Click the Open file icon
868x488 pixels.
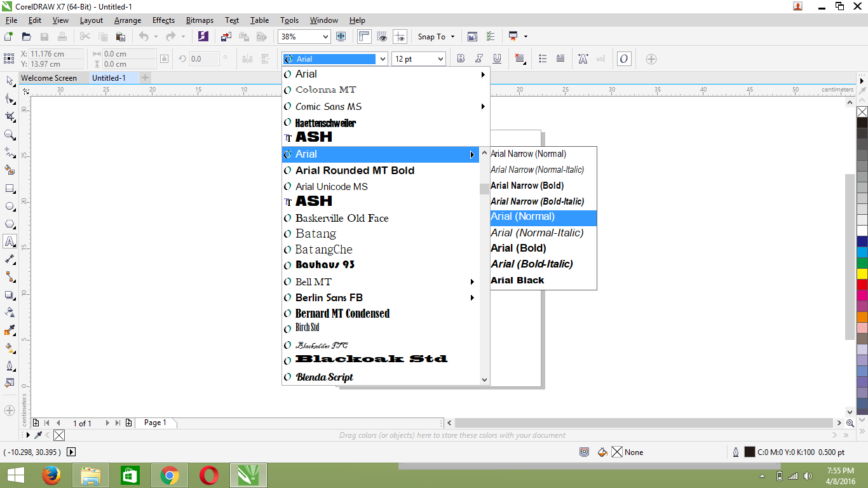point(26,37)
